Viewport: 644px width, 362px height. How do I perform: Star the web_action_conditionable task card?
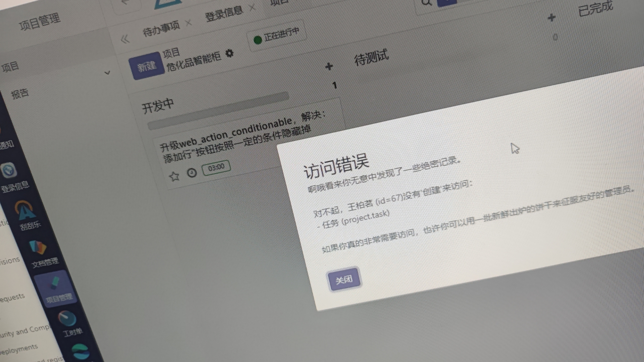(x=174, y=176)
